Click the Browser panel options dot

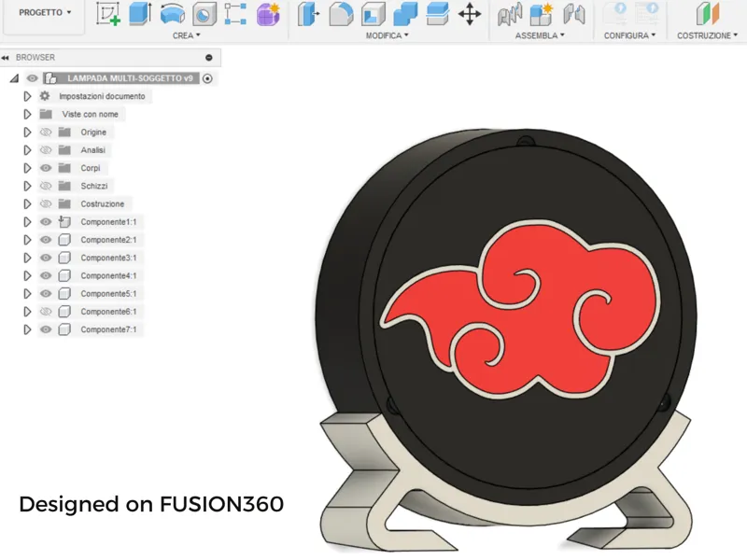coord(208,58)
